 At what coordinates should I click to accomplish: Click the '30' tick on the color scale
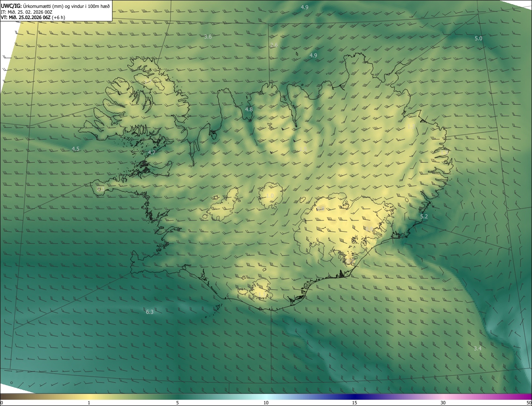click(443, 403)
